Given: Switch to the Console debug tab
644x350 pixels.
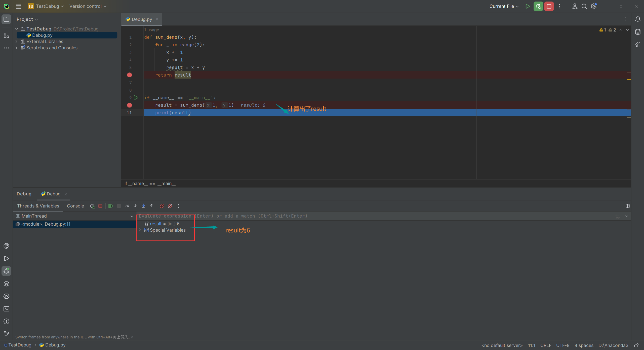Looking at the screenshot, I should point(75,206).
